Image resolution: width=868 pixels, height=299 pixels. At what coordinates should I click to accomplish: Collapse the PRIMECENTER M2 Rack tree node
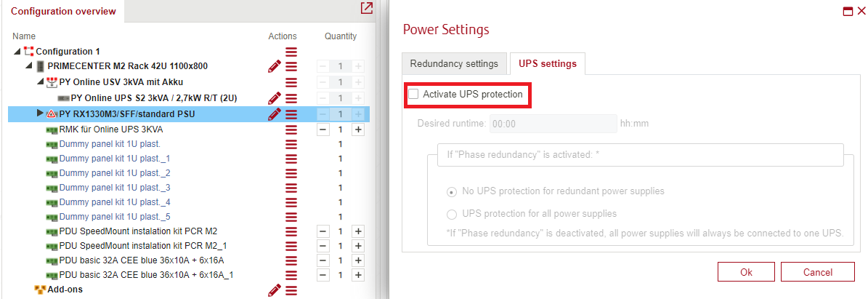tap(29, 67)
